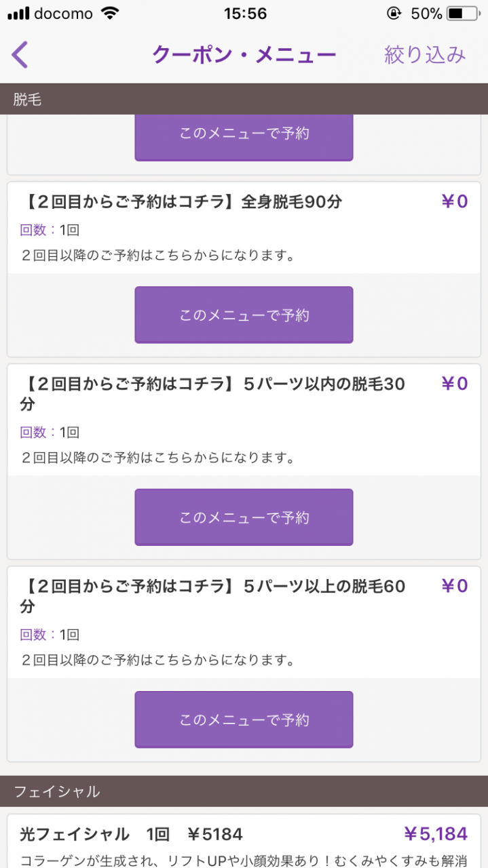
Task: Tap the cellular signal bars icon
Action: (x=18, y=14)
